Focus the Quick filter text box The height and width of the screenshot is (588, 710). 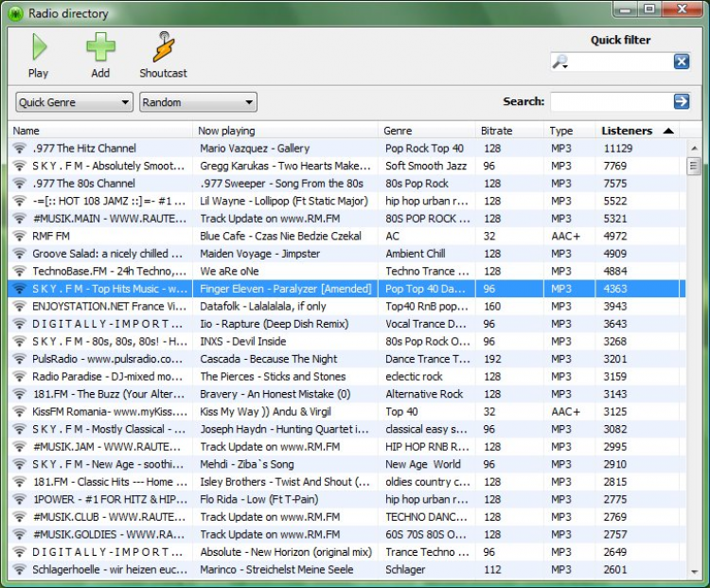coord(621,62)
